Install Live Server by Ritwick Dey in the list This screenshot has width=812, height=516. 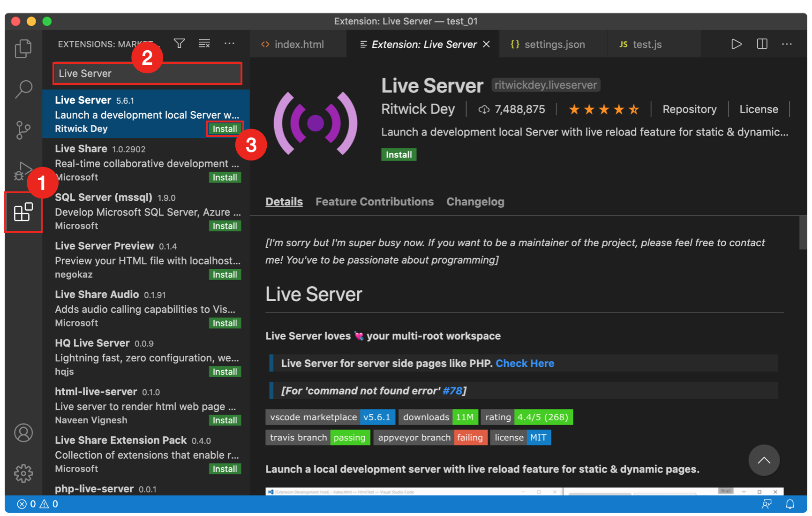(x=225, y=129)
